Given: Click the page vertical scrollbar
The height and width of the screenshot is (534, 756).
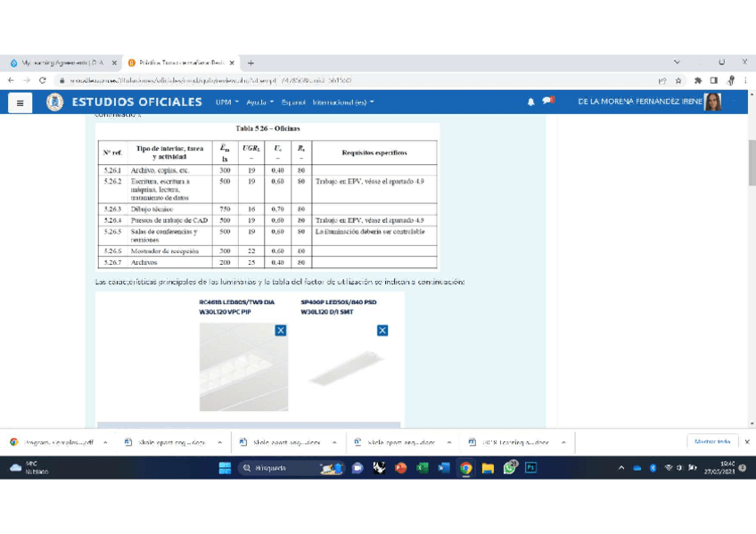Looking at the screenshot, I should [751, 160].
